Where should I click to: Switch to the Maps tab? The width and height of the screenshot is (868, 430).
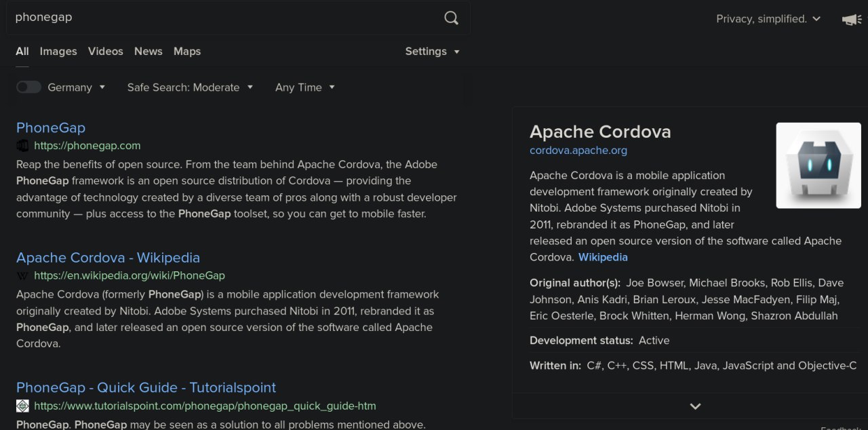187,52
